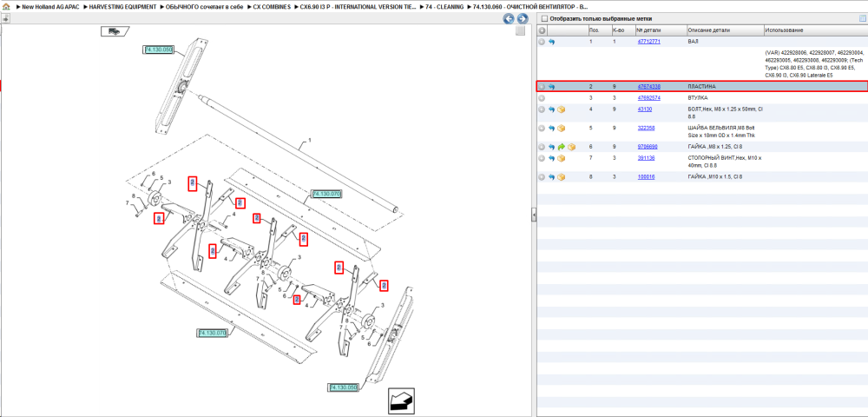The height and width of the screenshot is (417, 868).
Task: Toggle the circle marker in the ВТУЛКА row
Action: 542,98
